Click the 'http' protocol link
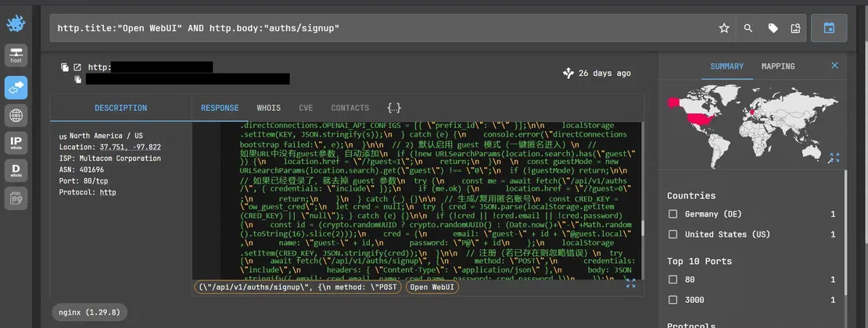The width and height of the screenshot is (868, 328). [x=107, y=192]
